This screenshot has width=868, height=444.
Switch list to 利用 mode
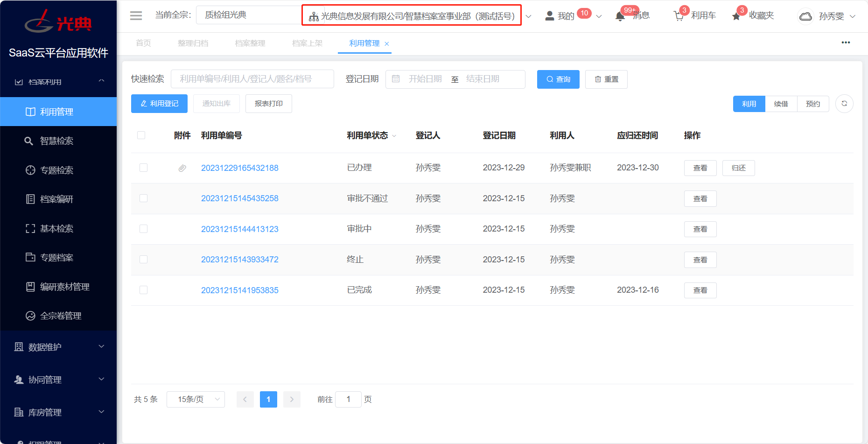[749, 104]
